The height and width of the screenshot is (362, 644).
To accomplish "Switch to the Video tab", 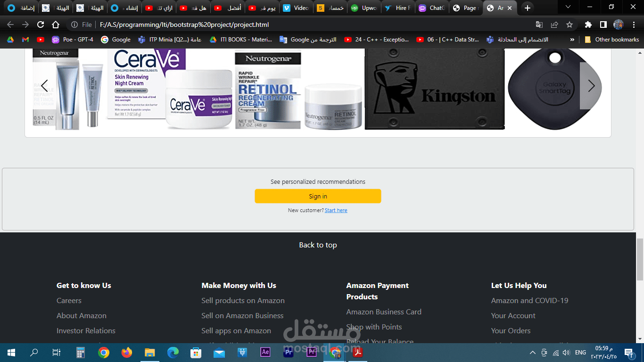I will 296,8.
